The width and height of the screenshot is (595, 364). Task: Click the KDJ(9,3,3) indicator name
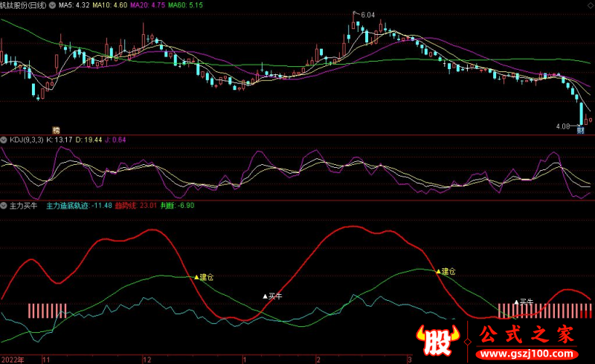[27, 140]
